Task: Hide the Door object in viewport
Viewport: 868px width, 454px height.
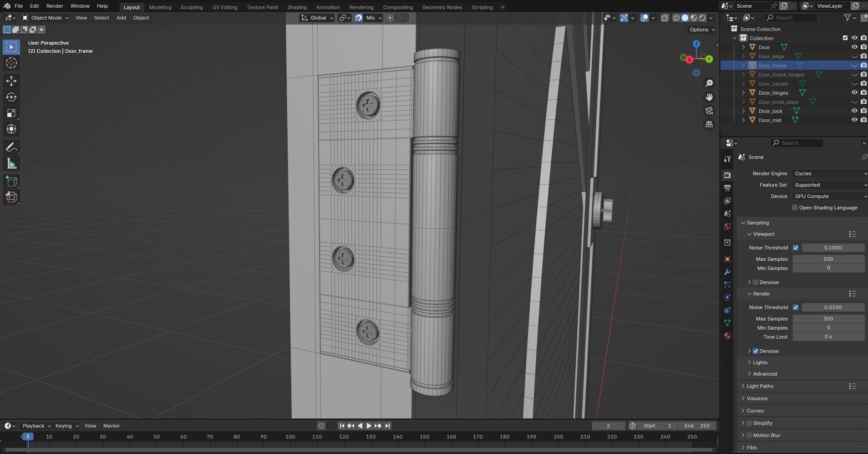Action: coord(854,47)
